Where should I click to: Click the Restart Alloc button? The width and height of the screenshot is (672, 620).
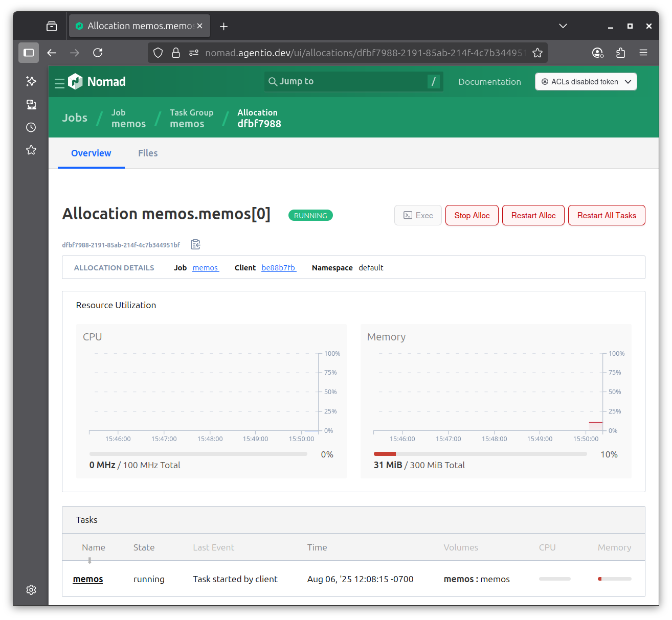533,215
